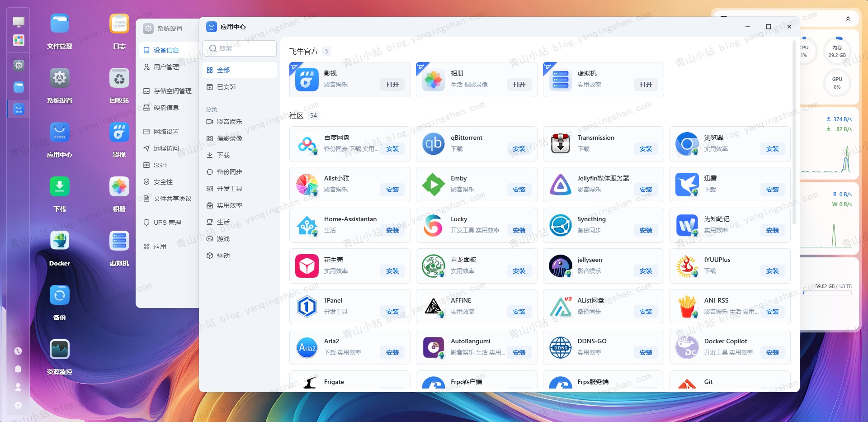The image size is (868, 422).
Task: Open SSH in system settings window
Action: tap(169, 165)
